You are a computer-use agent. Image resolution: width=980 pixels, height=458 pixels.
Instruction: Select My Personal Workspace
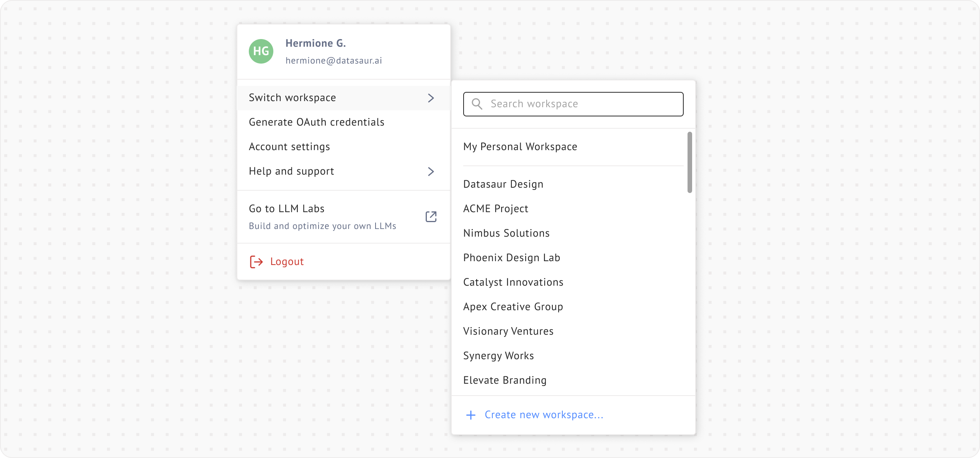coord(520,147)
